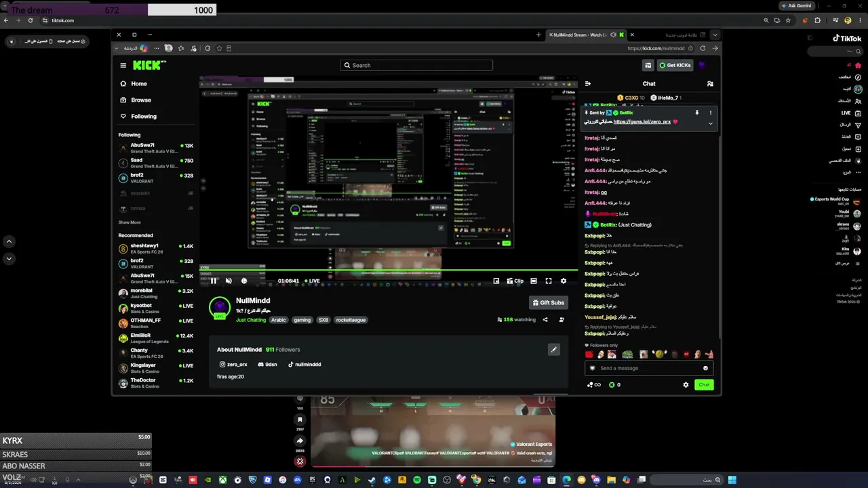Open the 9dsn Discord link
The image size is (868, 488).
click(x=268, y=365)
